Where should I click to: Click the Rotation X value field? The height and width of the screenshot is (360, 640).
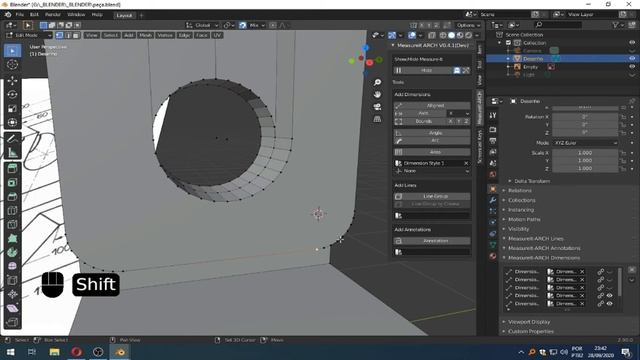click(585, 117)
